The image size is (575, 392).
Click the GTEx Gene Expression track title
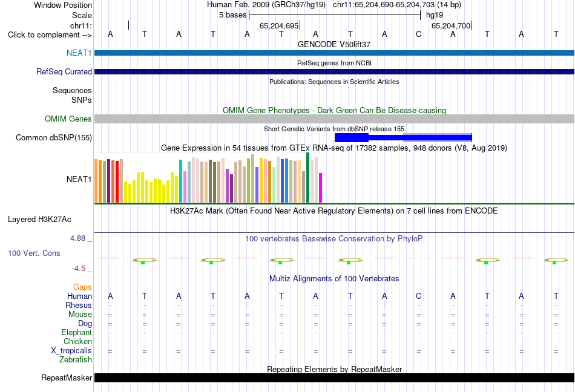(334, 148)
